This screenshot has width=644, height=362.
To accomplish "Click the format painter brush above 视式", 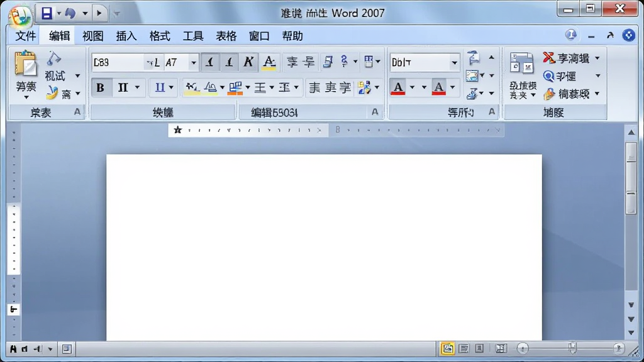I will tap(54, 58).
